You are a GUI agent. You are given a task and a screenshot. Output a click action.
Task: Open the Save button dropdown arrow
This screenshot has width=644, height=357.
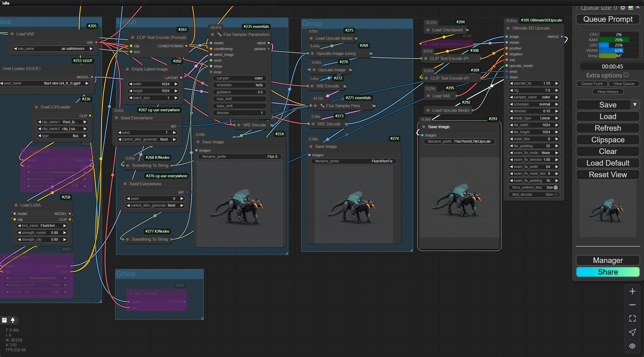[635, 105]
